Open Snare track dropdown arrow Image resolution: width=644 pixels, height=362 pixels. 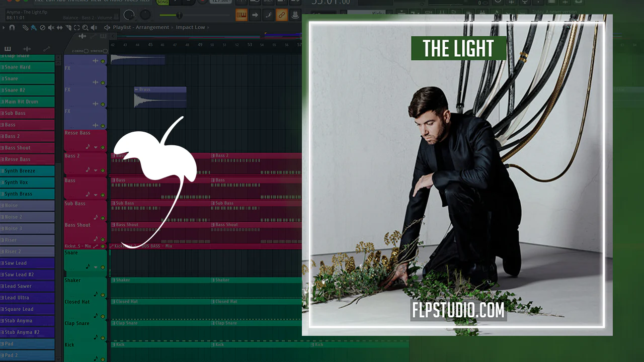tap(96, 267)
